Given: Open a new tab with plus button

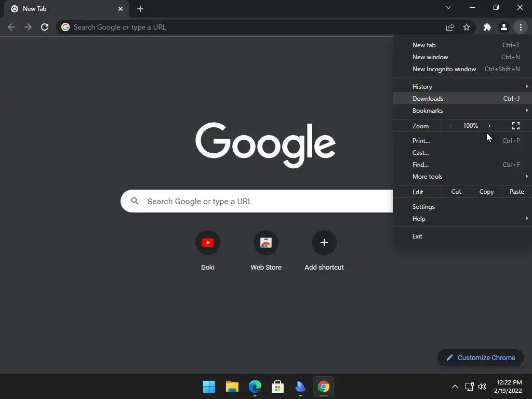Looking at the screenshot, I should [x=140, y=9].
